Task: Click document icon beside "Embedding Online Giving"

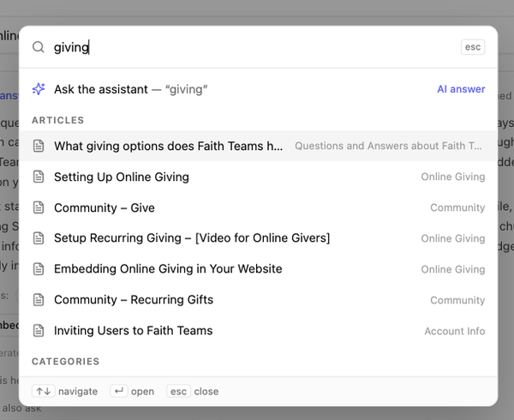Action: (x=39, y=269)
